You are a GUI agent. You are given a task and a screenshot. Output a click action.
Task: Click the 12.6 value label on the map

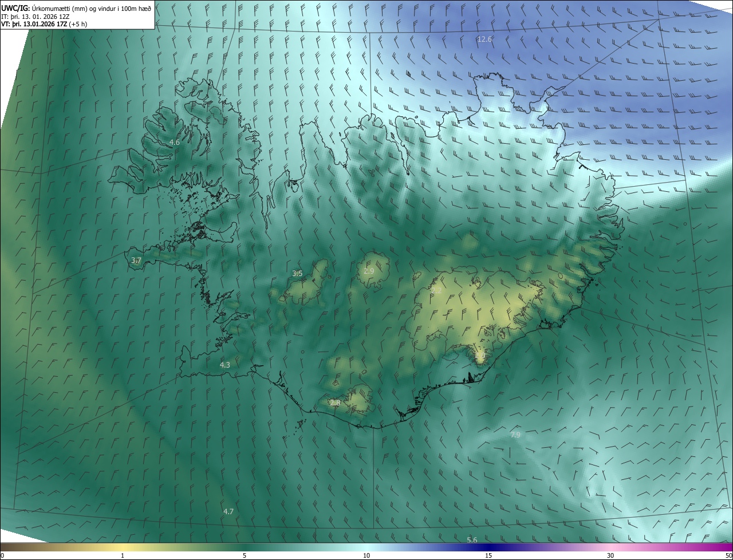tap(484, 39)
